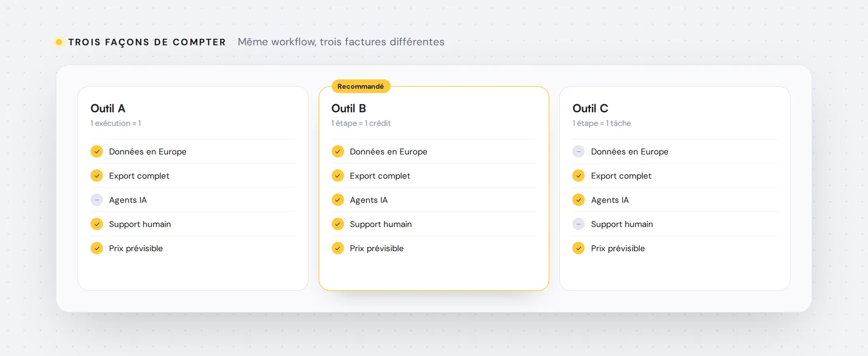
Task: Click 'Support humain' label in Outil C
Action: (622, 224)
